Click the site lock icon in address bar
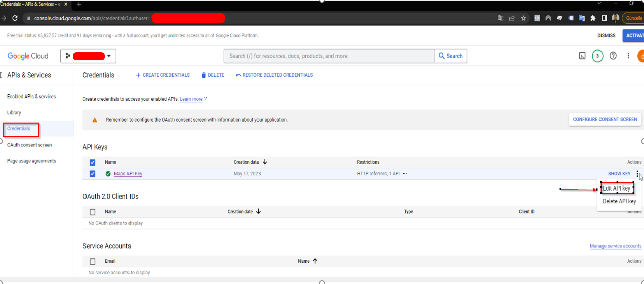The image size is (644, 284). (28, 18)
